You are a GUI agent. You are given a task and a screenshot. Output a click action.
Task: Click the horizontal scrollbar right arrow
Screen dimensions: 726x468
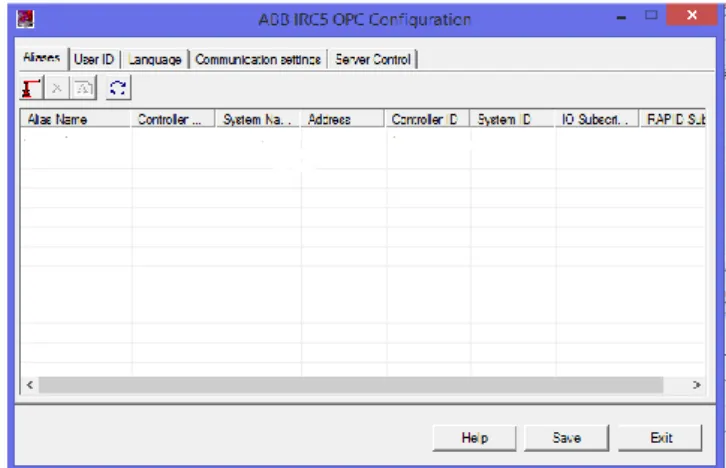point(696,385)
